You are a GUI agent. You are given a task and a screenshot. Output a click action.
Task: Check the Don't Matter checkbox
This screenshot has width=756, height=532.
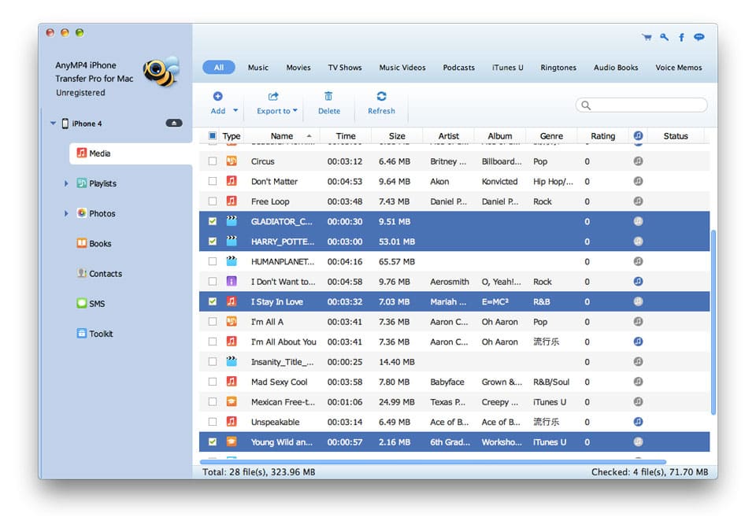click(212, 181)
